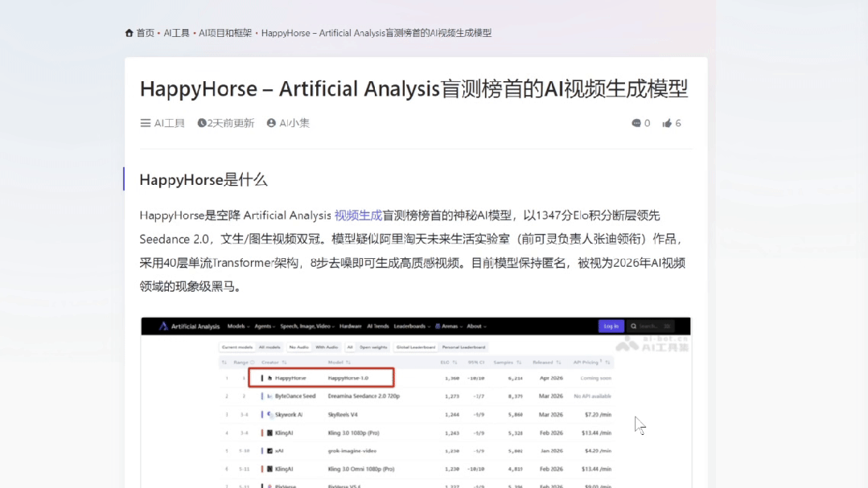This screenshot has width=868, height=488.
Task: Open the AI工具 category under the title
Action: (x=170, y=123)
